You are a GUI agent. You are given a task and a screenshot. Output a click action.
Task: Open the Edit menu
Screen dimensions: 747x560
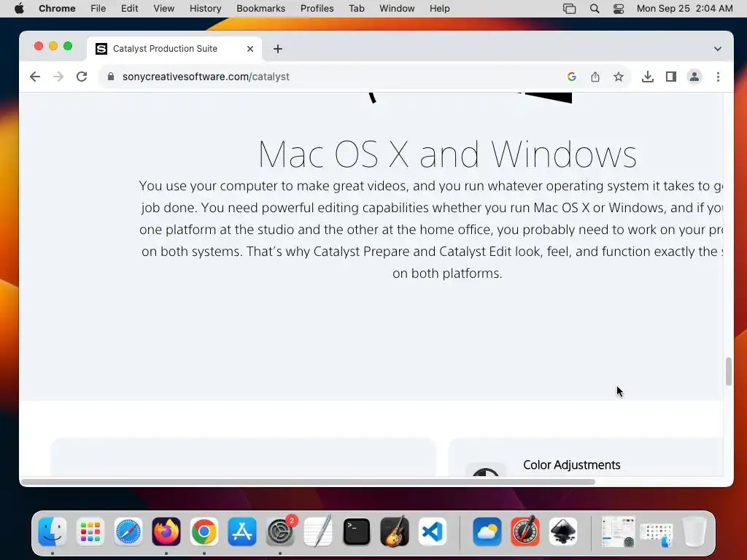tap(130, 9)
